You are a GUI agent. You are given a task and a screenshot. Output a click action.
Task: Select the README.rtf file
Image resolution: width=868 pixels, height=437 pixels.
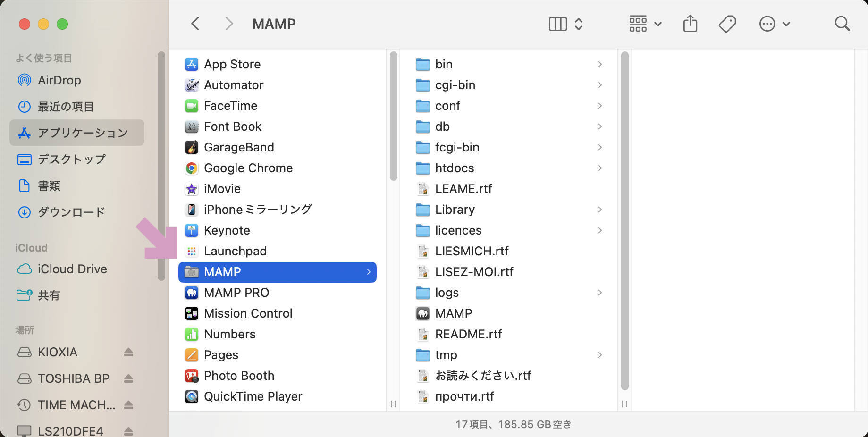click(469, 334)
